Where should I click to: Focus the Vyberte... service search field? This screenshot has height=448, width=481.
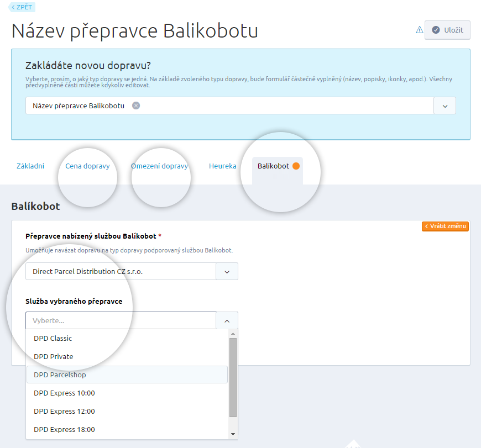[121, 320]
